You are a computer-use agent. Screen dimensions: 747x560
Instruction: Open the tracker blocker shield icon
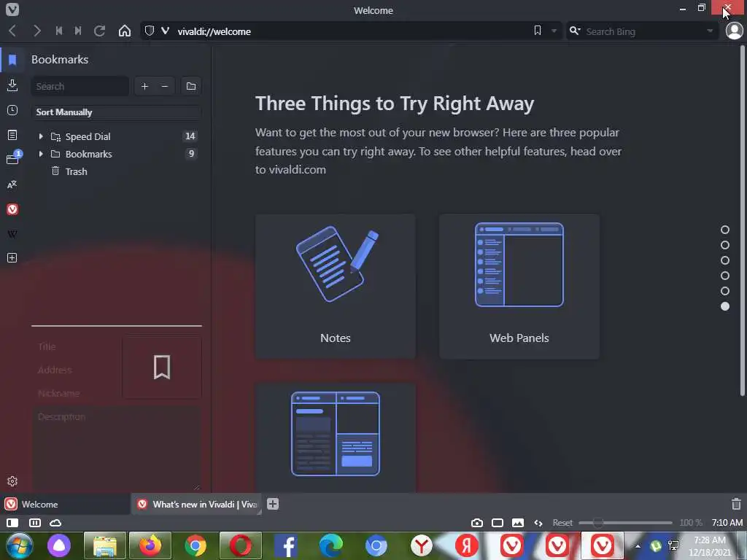[149, 31]
